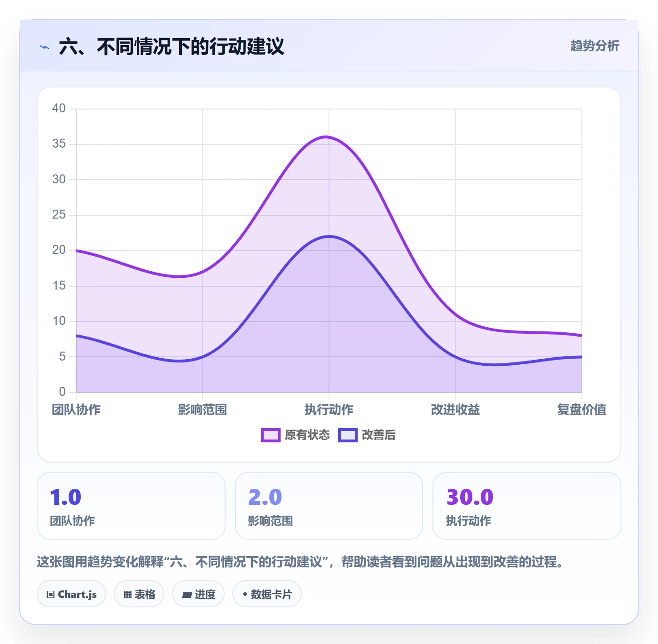The height and width of the screenshot is (644, 658).
Task: Click the 改进收益 x-axis label
Action: [455, 410]
